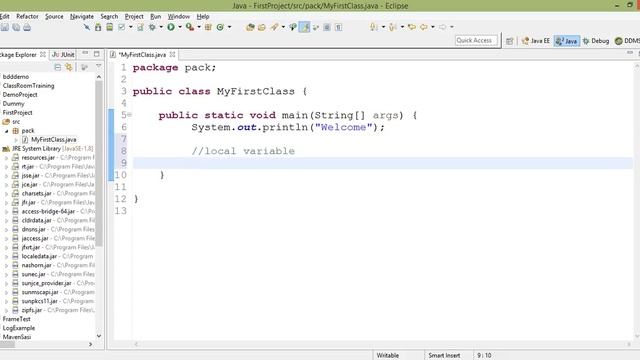Image resolution: width=640 pixels, height=360 pixels.
Task: Select the ClassRoomTraining project
Action: [28, 86]
